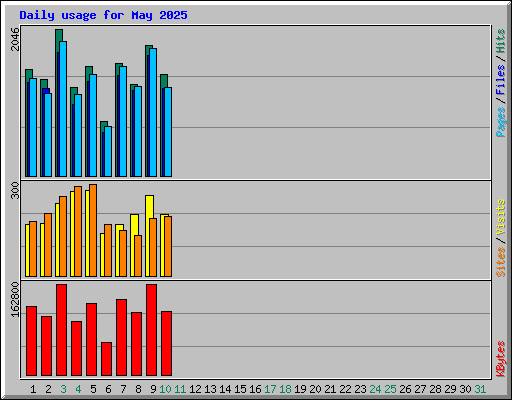The height and width of the screenshot is (400, 512).
Task: Select day 8 on the x-axis
Action: 138,389
